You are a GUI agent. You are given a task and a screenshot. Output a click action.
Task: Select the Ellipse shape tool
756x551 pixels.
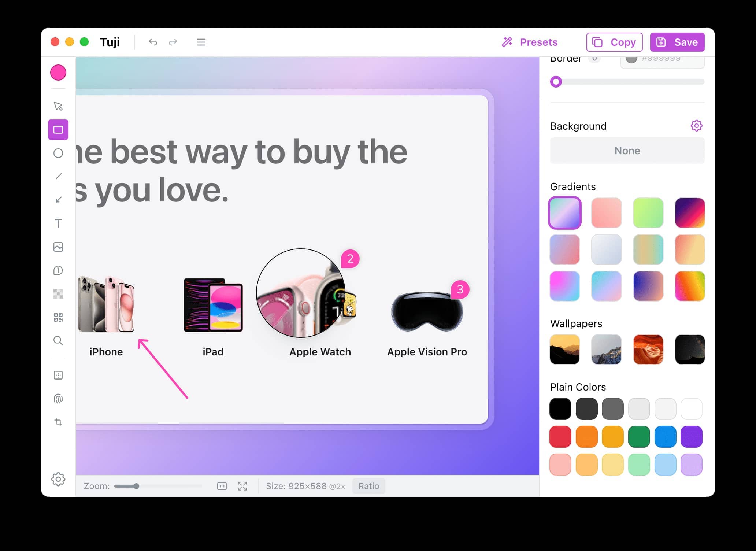click(58, 153)
